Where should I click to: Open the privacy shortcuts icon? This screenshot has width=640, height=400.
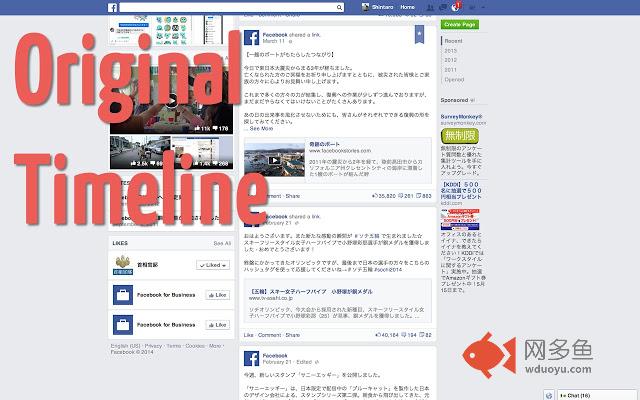coord(472,7)
